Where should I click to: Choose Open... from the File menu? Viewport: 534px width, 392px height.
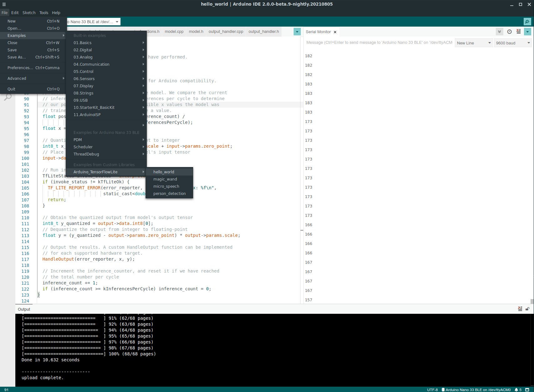33,28
